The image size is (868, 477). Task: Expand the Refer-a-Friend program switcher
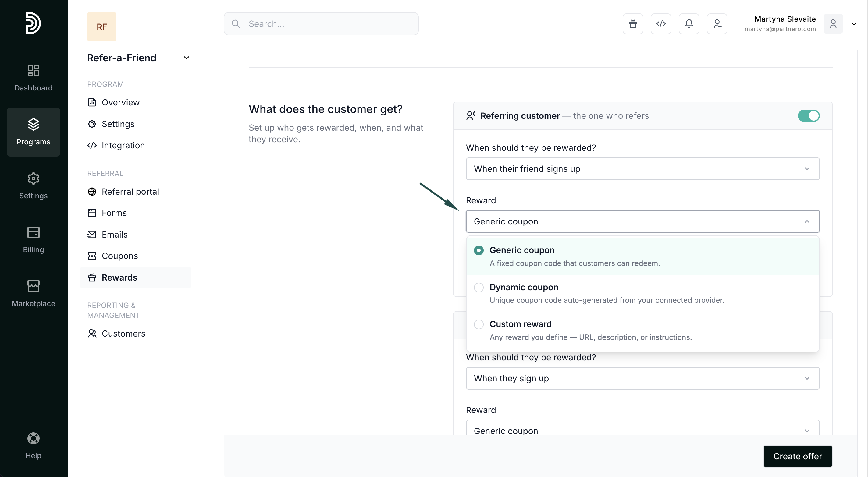(186, 58)
